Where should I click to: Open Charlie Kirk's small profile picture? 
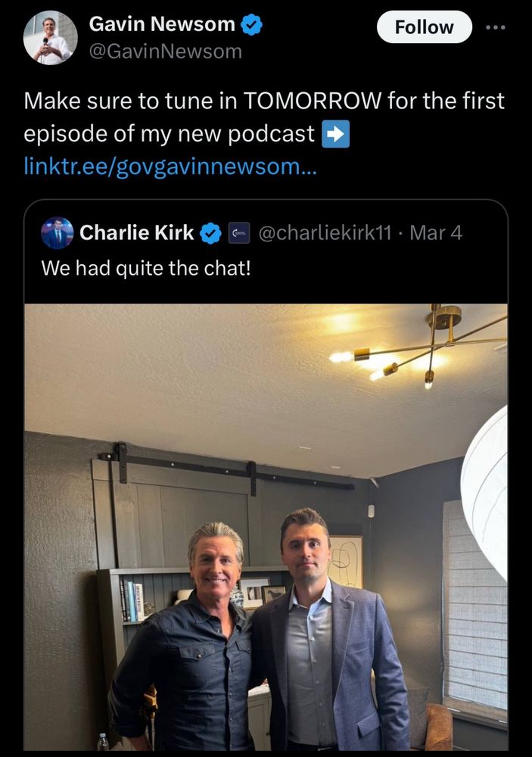tap(57, 232)
